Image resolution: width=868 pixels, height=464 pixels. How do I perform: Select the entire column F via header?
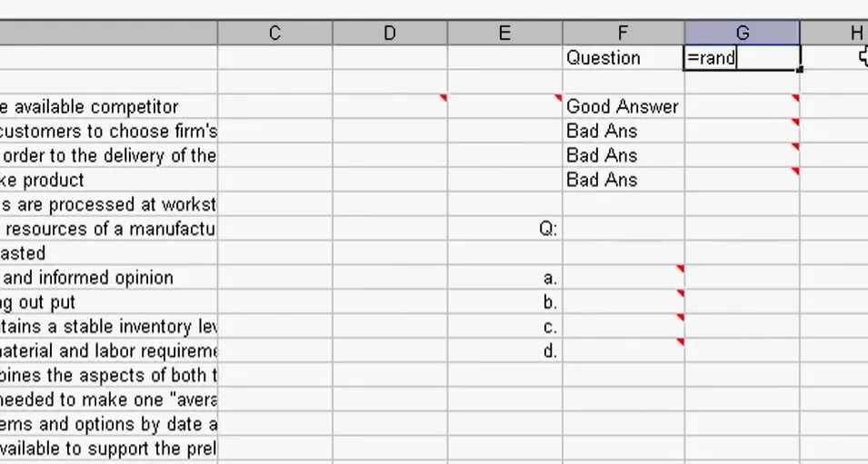point(623,34)
